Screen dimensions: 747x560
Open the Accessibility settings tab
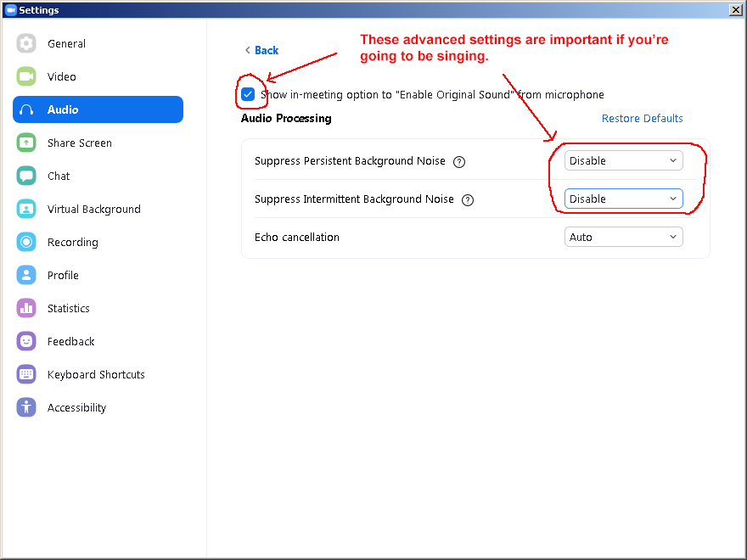tap(76, 408)
